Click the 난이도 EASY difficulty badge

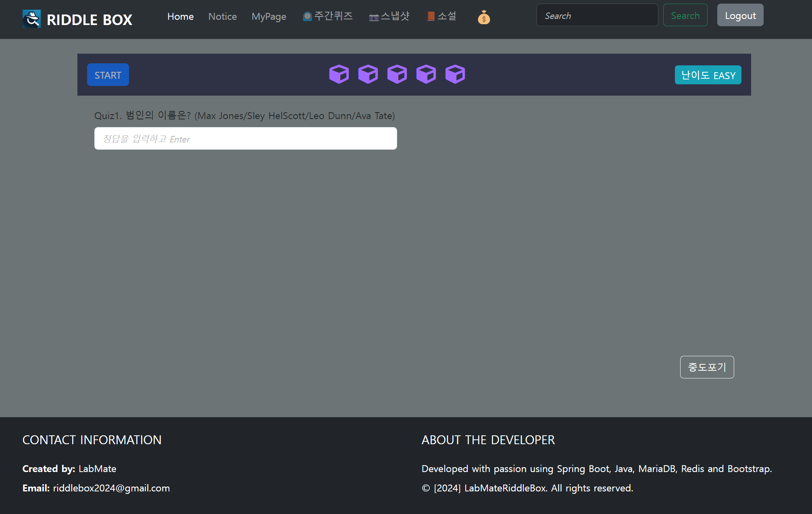point(708,75)
